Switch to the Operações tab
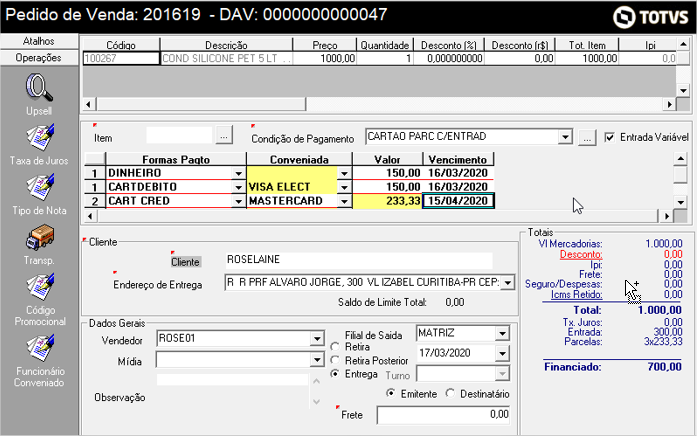This screenshot has width=697, height=436. coord(39,58)
